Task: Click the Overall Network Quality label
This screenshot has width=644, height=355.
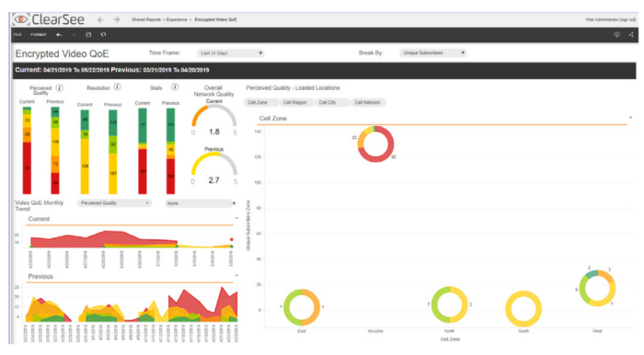Action: 213,91
